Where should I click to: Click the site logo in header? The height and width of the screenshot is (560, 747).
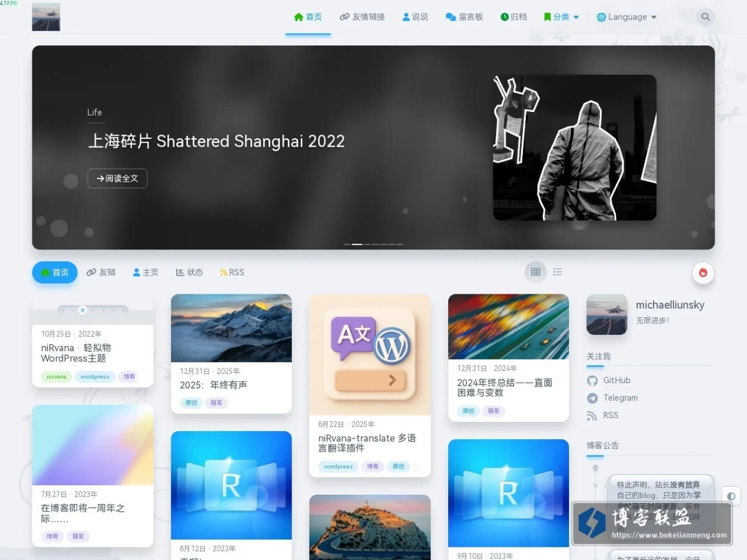tap(46, 17)
